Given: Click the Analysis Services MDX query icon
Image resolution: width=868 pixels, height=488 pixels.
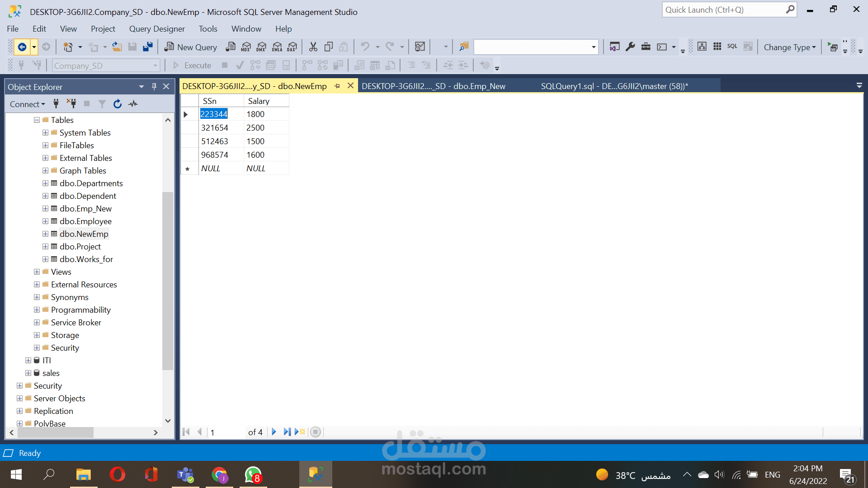Looking at the screenshot, I should point(246,47).
